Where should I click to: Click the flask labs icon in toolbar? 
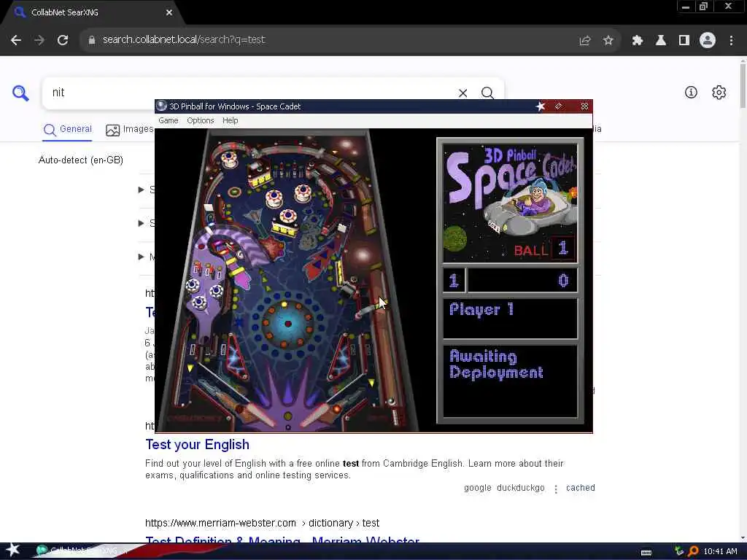tap(661, 41)
